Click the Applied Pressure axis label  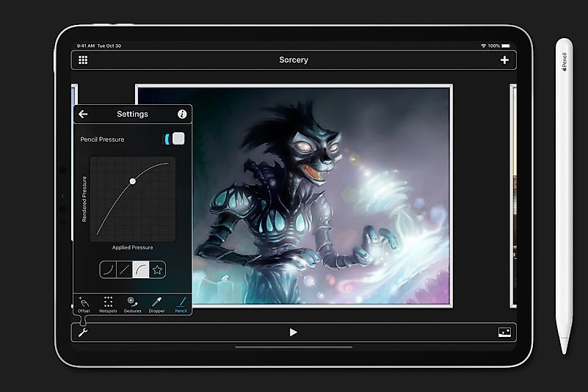132,247
